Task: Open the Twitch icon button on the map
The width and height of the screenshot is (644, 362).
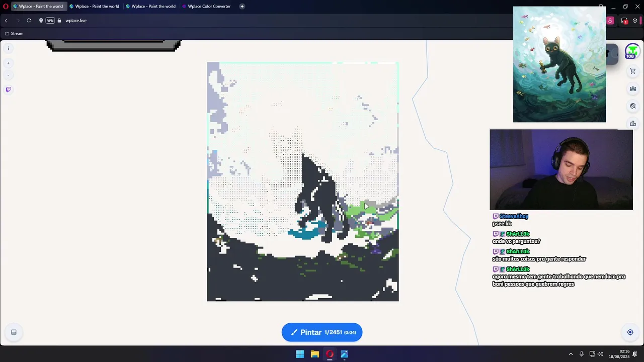Action: (8, 89)
